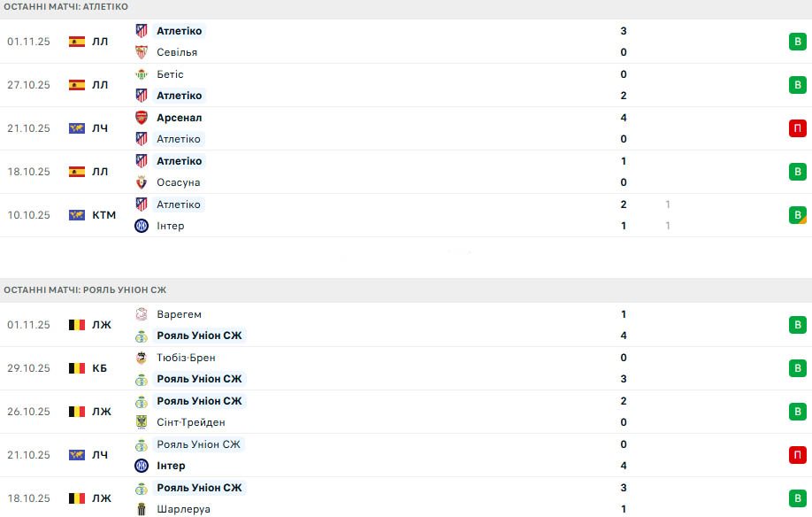Open the Осасуна team link
Screen dimensions: 812x517
pyautogui.click(x=179, y=182)
